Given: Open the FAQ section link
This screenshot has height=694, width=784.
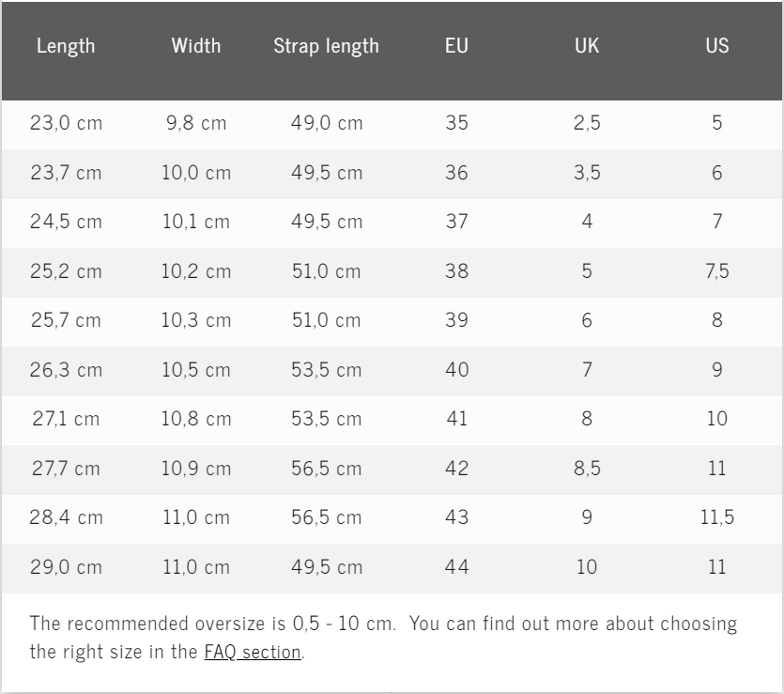Looking at the screenshot, I should click(253, 652).
